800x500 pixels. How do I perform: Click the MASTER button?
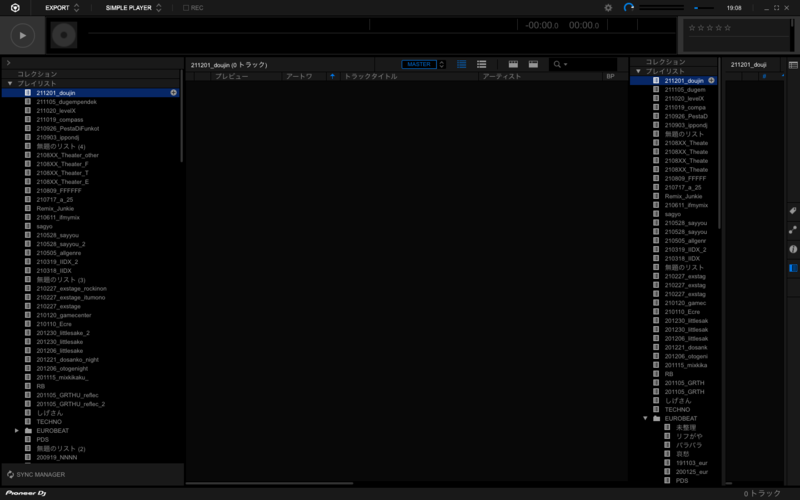(419, 64)
